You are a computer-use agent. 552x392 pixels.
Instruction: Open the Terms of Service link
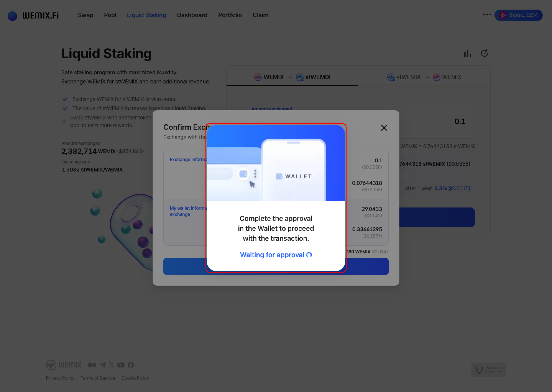point(98,378)
